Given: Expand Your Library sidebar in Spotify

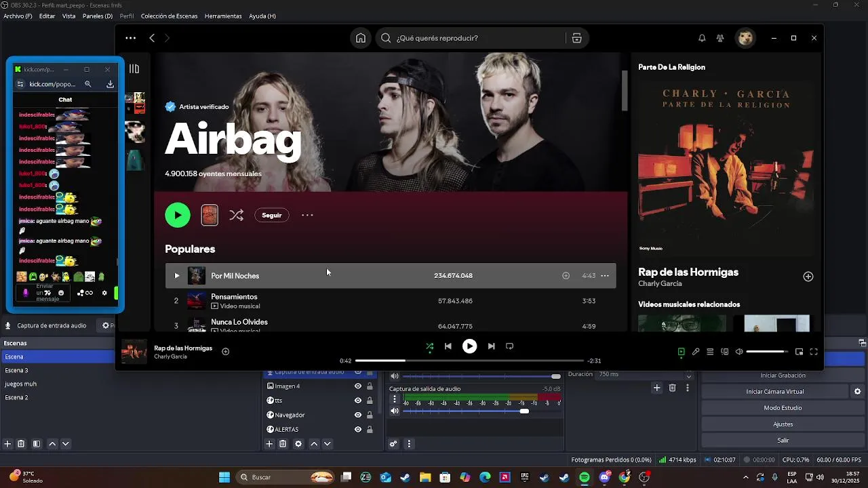Looking at the screenshot, I should point(134,68).
